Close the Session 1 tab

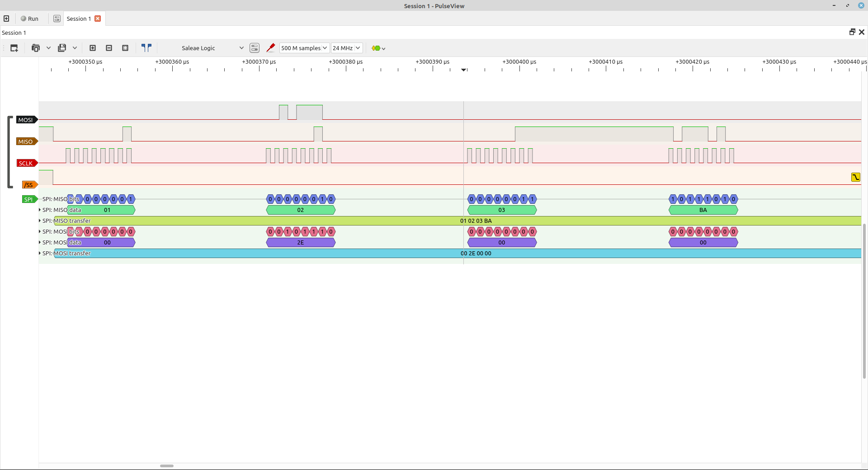point(98,19)
